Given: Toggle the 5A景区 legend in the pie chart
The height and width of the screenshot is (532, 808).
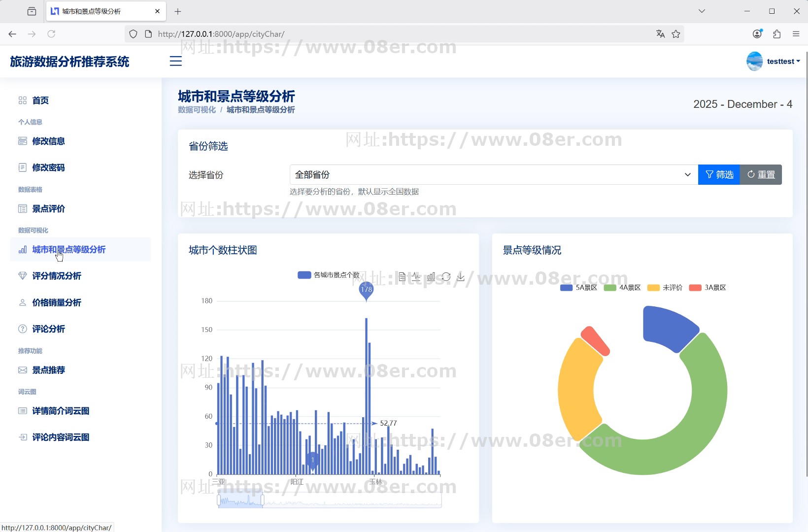Looking at the screenshot, I should [578, 288].
